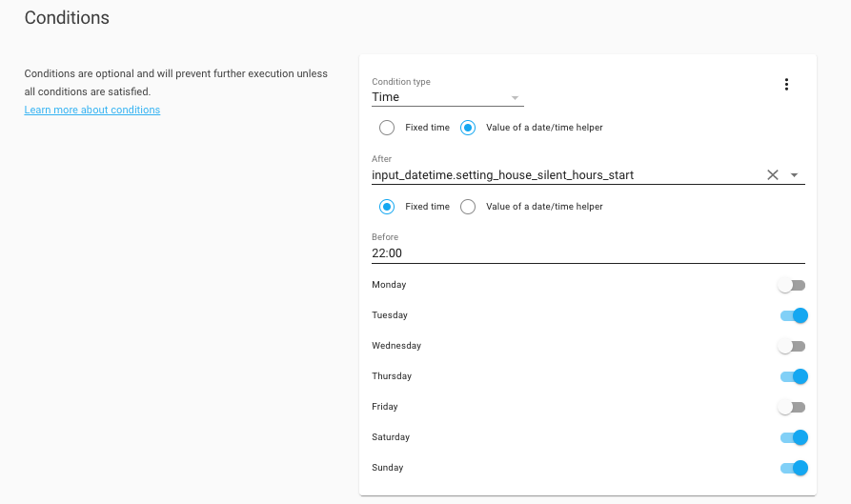Click the Conditions section heading
The image size is (851, 504).
(67, 18)
